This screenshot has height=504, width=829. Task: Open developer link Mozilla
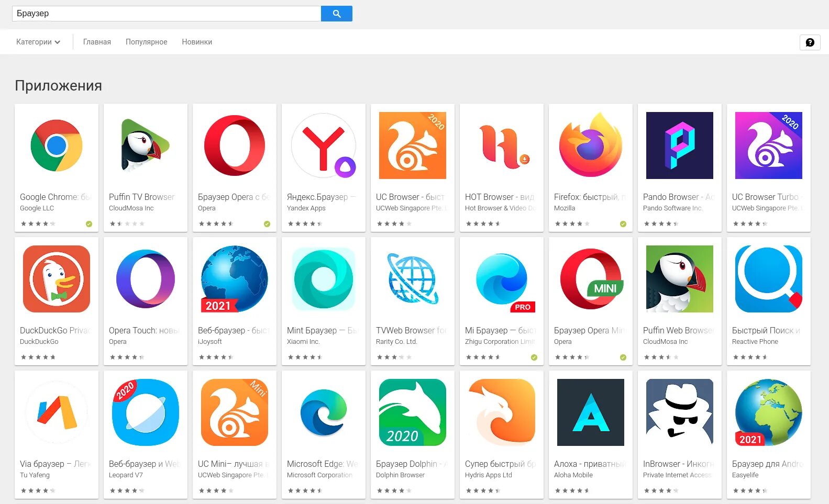tap(565, 208)
